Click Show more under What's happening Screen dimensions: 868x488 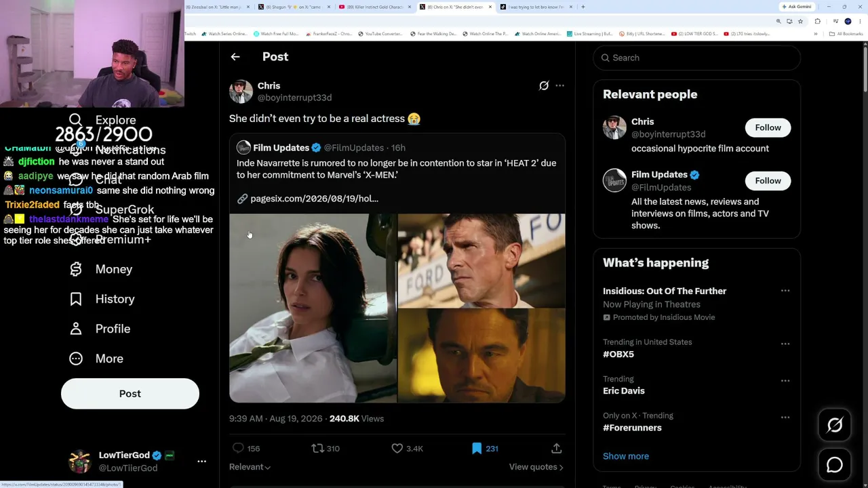pyautogui.click(x=626, y=456)
